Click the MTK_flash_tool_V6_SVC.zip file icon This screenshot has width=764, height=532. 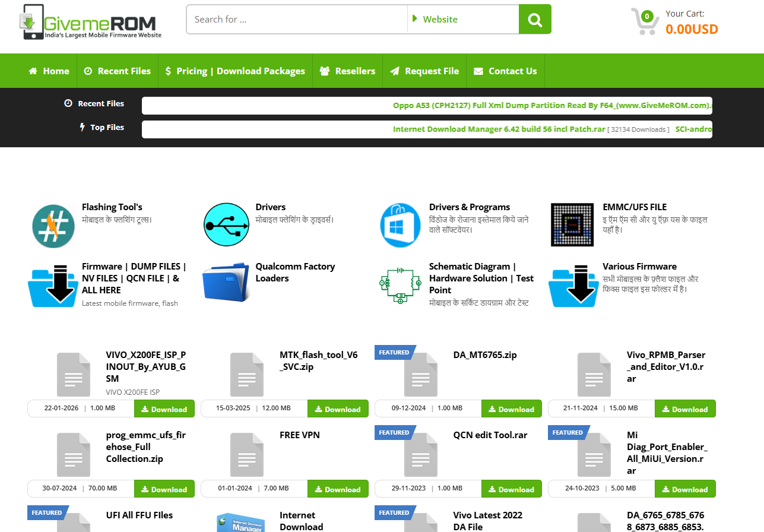(x=247, y=375)
